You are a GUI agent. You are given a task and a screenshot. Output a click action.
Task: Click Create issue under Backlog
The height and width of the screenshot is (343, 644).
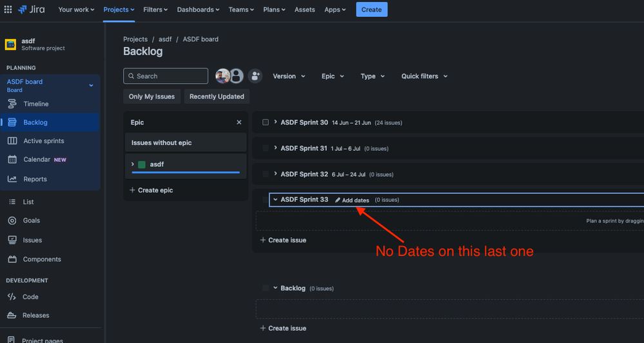(x=283, y=328)
